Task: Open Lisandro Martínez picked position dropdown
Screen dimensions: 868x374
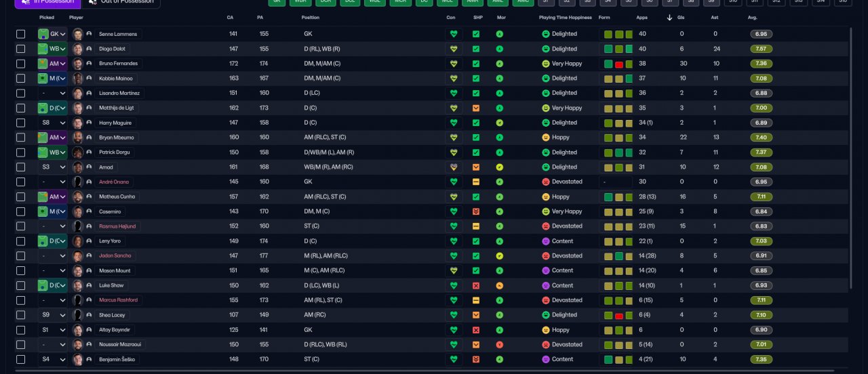Action: (52, 93)
